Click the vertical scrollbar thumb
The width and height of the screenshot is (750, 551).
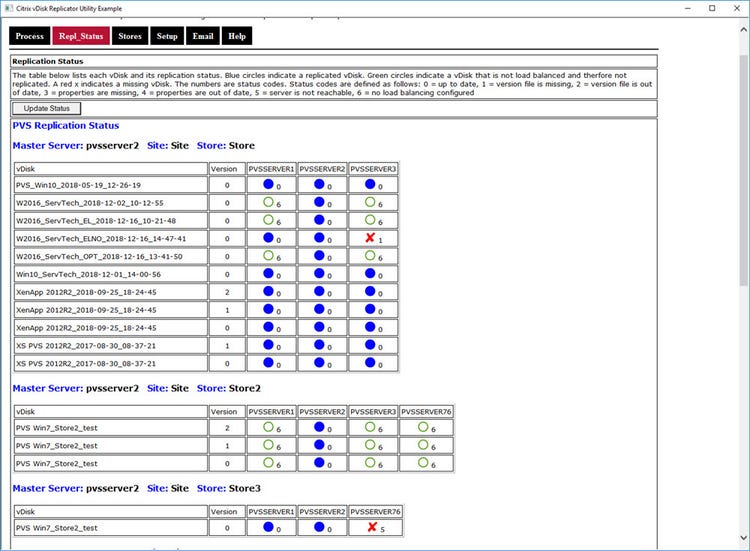click(x=744, y=170)
